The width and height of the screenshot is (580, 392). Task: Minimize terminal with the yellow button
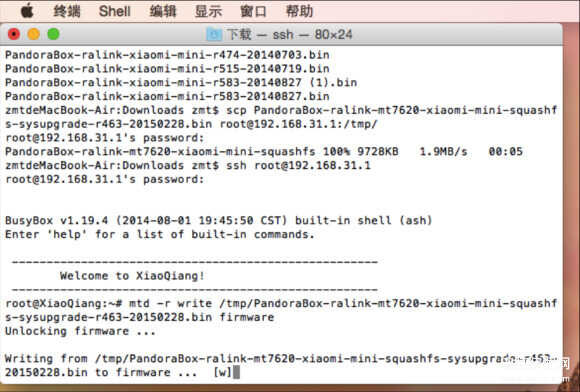tap(34, 34)
